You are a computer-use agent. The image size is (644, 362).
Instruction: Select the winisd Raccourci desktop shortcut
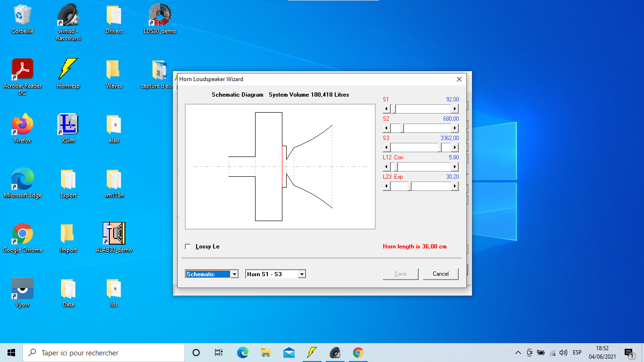point(68,22)
